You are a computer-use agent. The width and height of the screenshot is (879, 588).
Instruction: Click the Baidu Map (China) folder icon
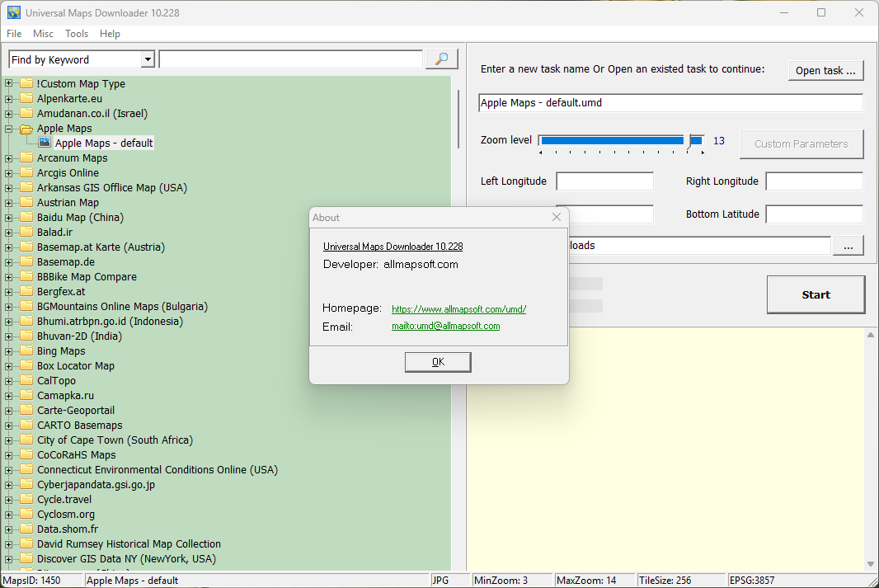(26, 217)
